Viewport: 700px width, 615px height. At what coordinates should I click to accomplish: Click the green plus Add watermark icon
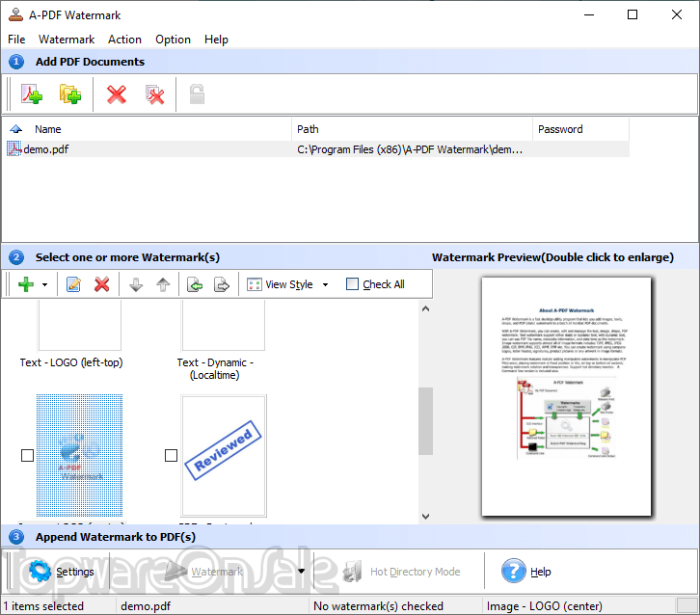click(x=25, y=284)
